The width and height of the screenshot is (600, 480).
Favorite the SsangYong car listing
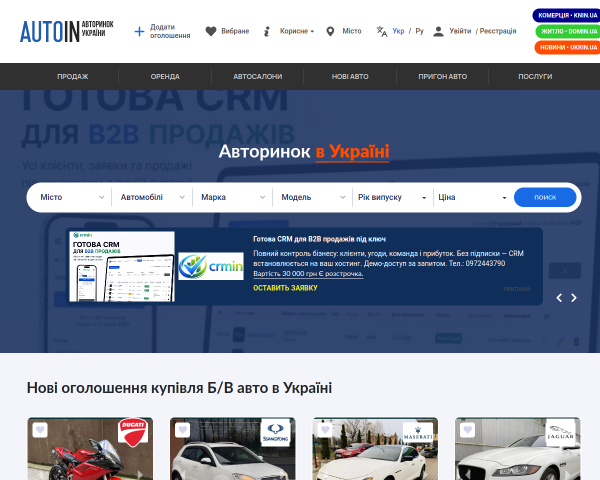pyautogui.click(x=183, y=429)
